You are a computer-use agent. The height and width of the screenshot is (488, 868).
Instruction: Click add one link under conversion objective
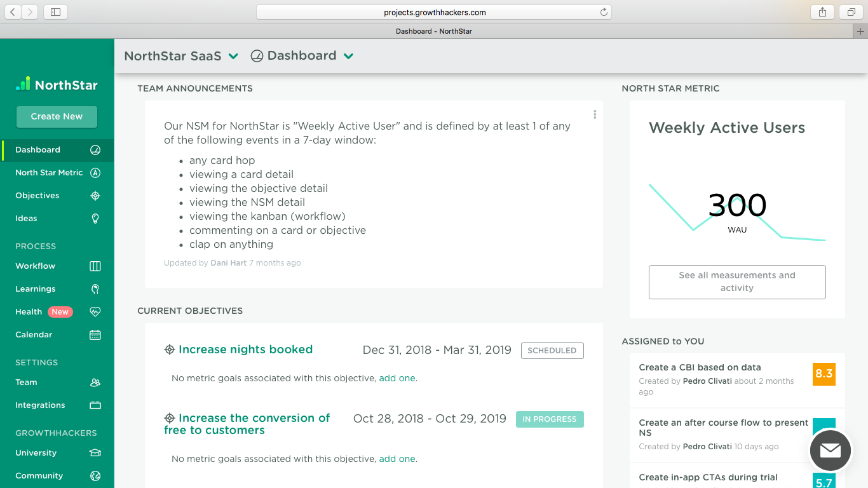(397, 459)
